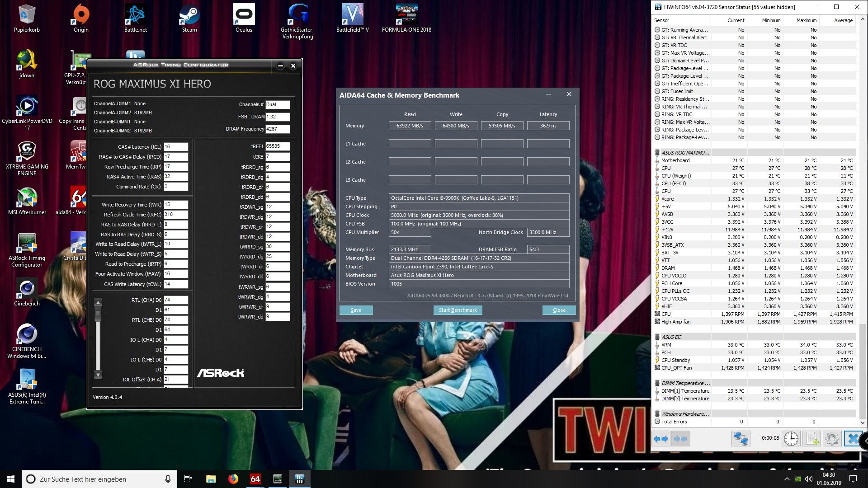
Task: Open HWiNFO remote network monitoring icon
Action: [x=741, y=439]
